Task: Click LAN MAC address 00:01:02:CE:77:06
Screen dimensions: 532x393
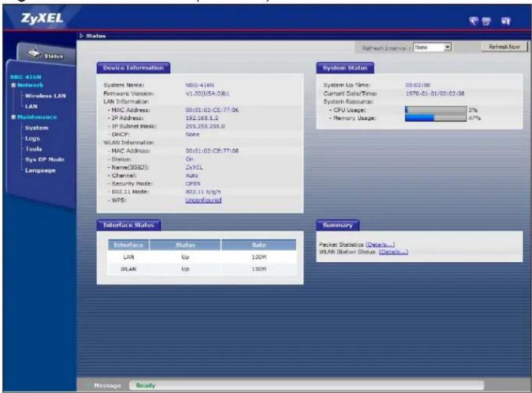Action: (212, 110)
